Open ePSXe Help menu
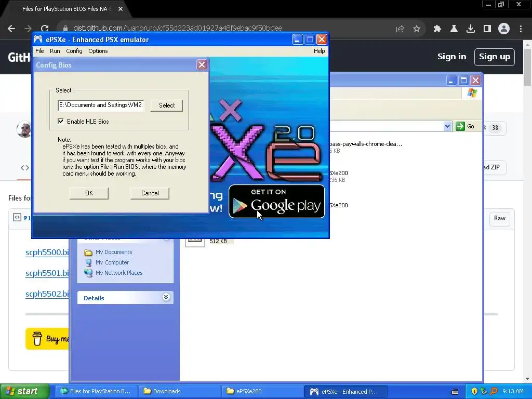 tap(319, 51)
